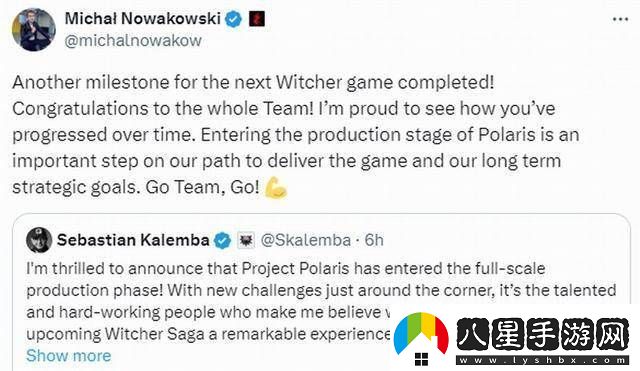Click Sebastian Kalemba's verified badge
Viewport: 640px width, 371px height.
(x=223, y=240)
